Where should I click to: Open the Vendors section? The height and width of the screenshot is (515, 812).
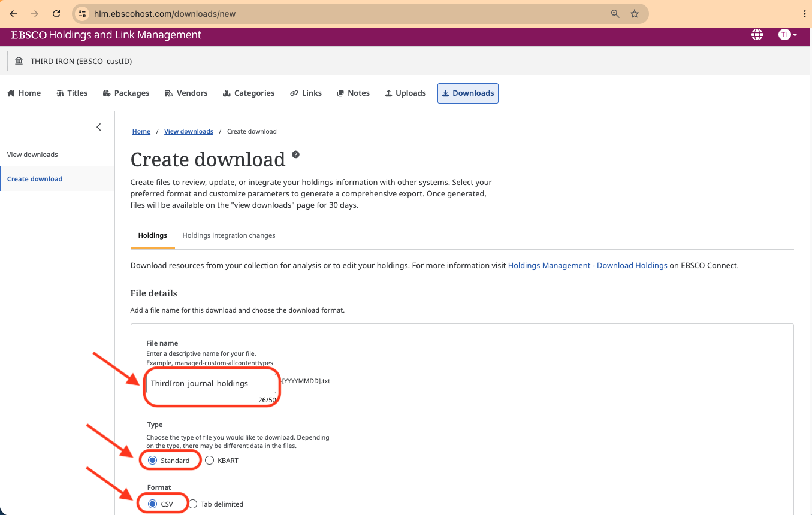pyautogui.click(x=187, y=93)
